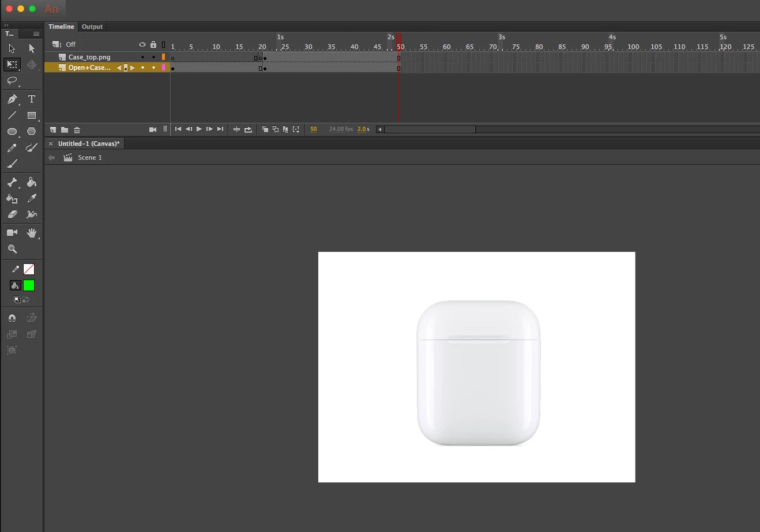Screen dimensions: 760x532
Task: Select the Rectangle tool
Action: pos(32,115)
